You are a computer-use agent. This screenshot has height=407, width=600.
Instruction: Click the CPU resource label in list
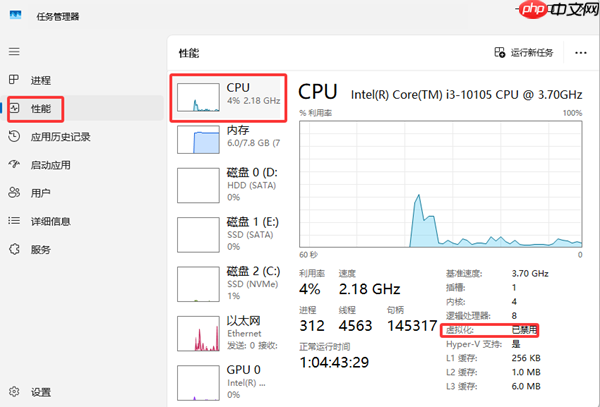[238, 88]
